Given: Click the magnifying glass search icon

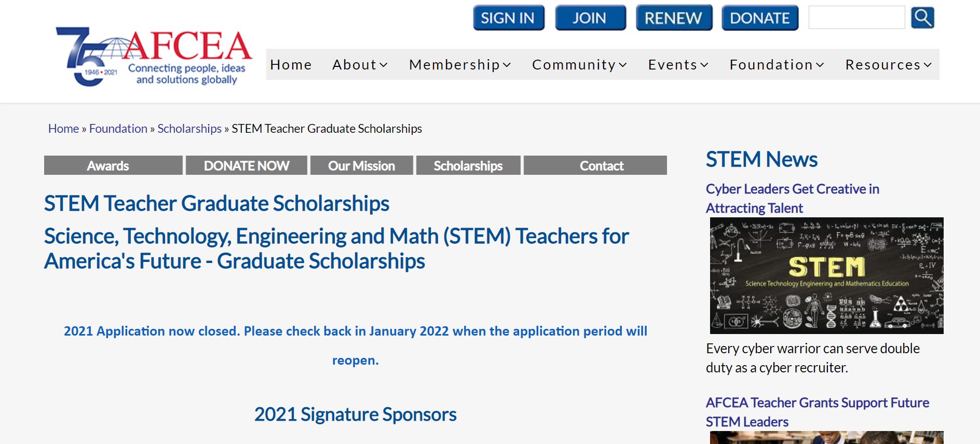Looking at the screenshot, I should pos(922,18).
